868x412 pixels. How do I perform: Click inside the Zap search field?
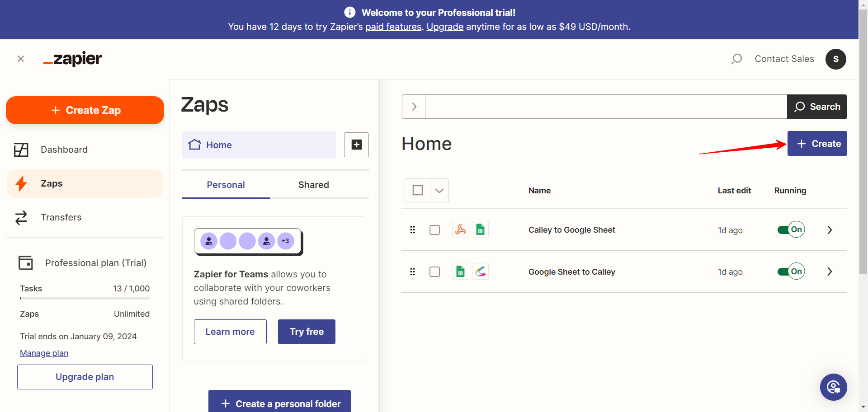click(x=606, y=107)
